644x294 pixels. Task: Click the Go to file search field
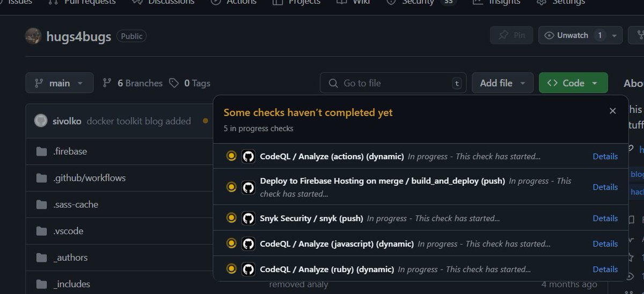(x=393, y=83)
